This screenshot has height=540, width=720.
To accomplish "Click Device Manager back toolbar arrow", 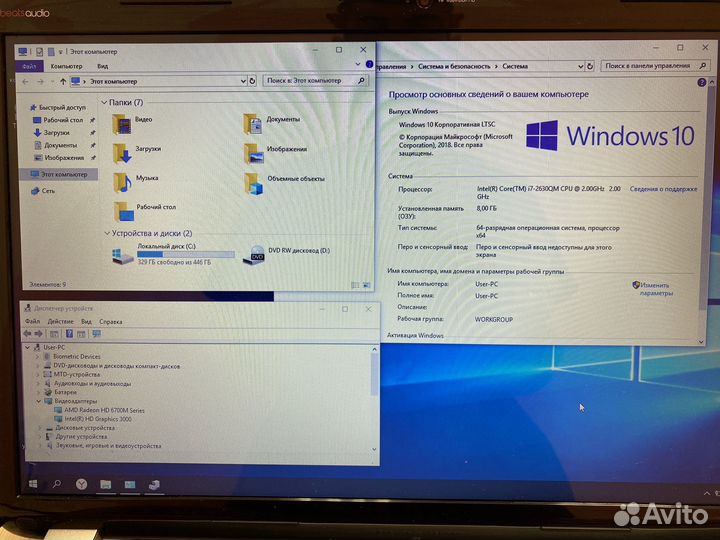I will (x=27, y=334).
